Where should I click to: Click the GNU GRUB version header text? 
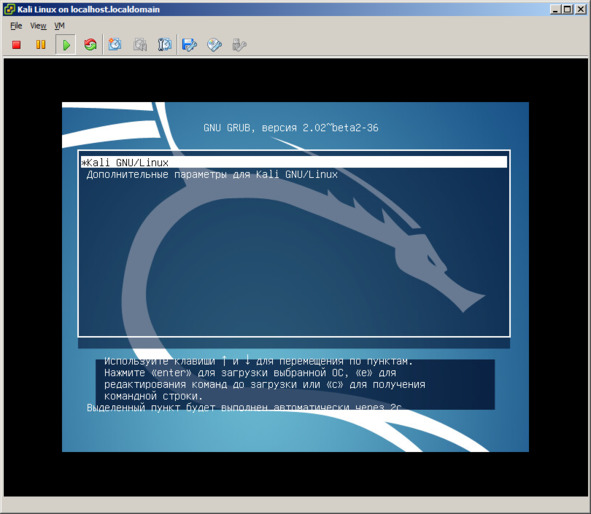pos(291,128)
